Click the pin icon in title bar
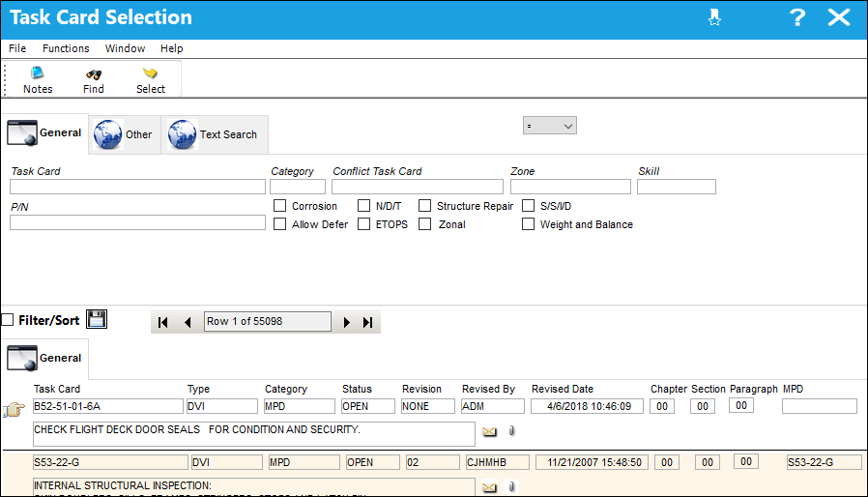868x497 pixels. 714,17
